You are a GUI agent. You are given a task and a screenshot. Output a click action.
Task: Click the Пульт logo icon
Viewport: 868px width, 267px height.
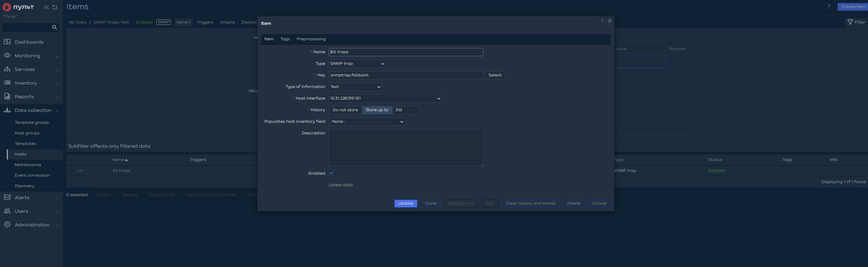point(6,7)
